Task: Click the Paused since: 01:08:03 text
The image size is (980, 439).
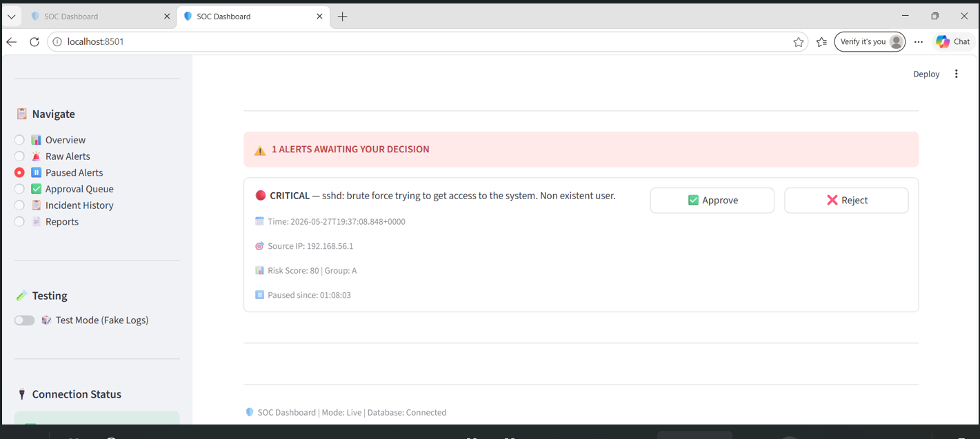Action: tap(310, 295)
